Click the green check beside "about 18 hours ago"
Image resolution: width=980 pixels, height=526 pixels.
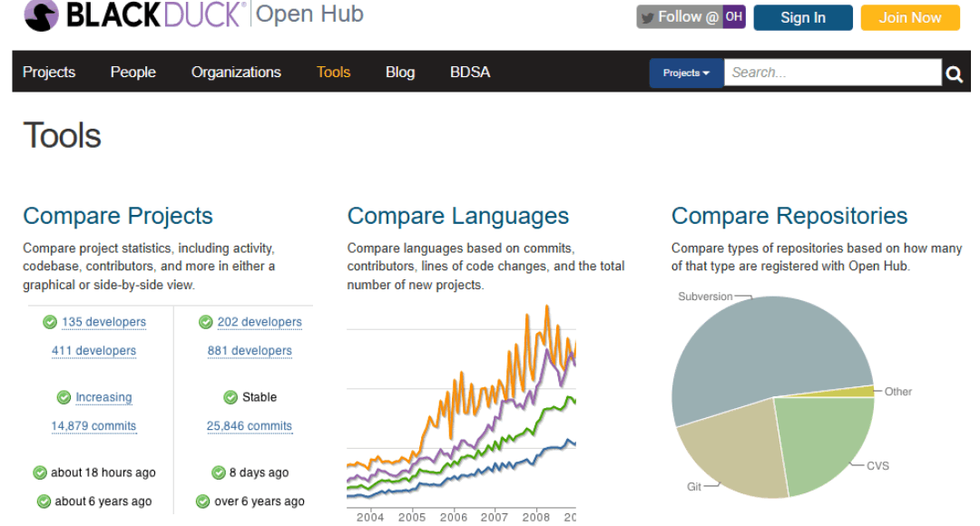pos(41,472)
